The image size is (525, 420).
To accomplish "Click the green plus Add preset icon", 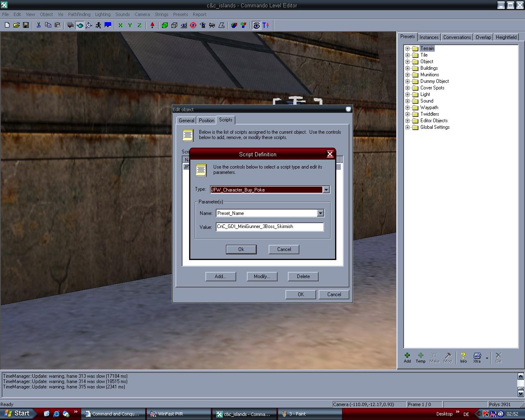I will point(407,357).
